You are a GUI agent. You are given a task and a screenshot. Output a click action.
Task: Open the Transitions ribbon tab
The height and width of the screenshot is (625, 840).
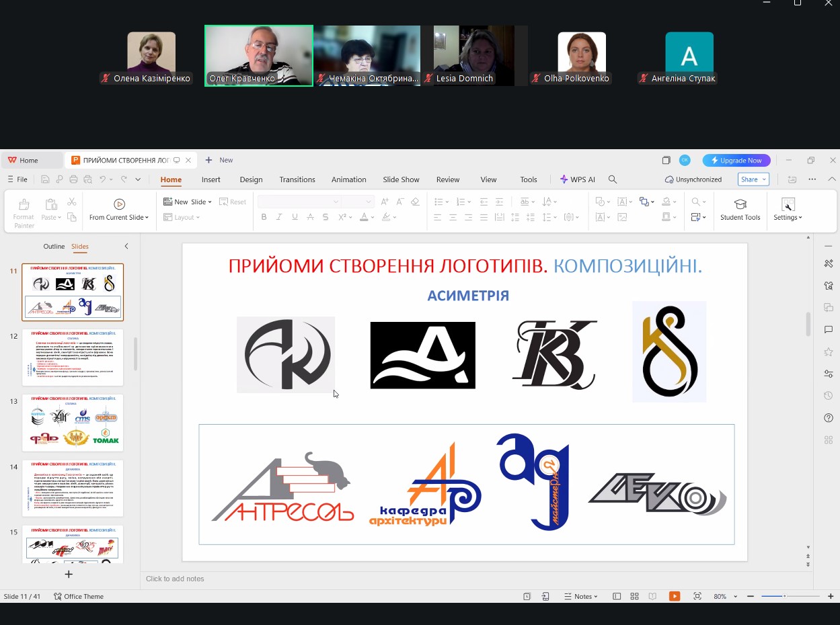(297, 179)
